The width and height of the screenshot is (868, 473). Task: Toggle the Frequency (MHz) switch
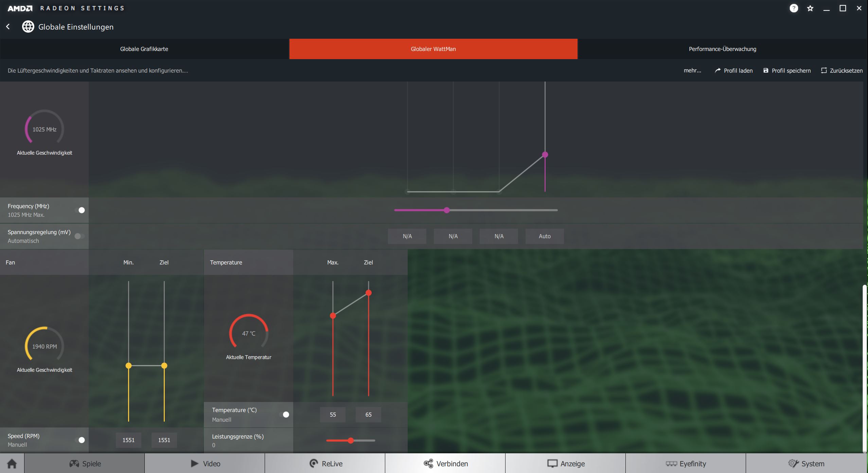pos(80,210)
